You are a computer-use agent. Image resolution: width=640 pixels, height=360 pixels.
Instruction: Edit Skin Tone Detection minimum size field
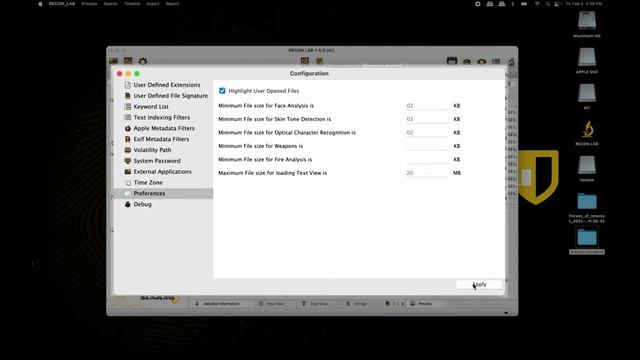[427, 119]
